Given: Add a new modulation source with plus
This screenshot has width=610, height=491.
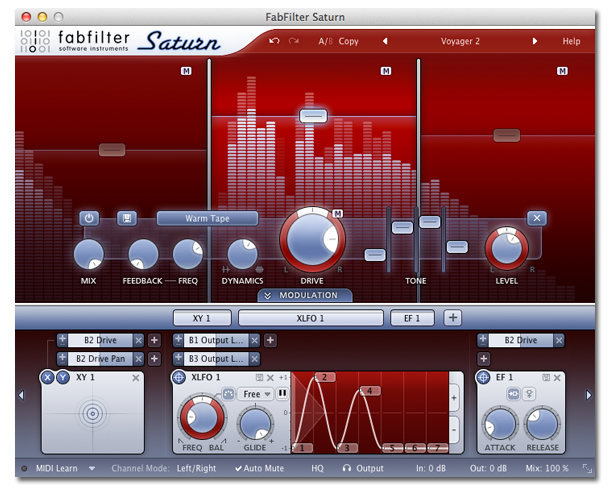Looking at the screenshot, I should 452,318.
